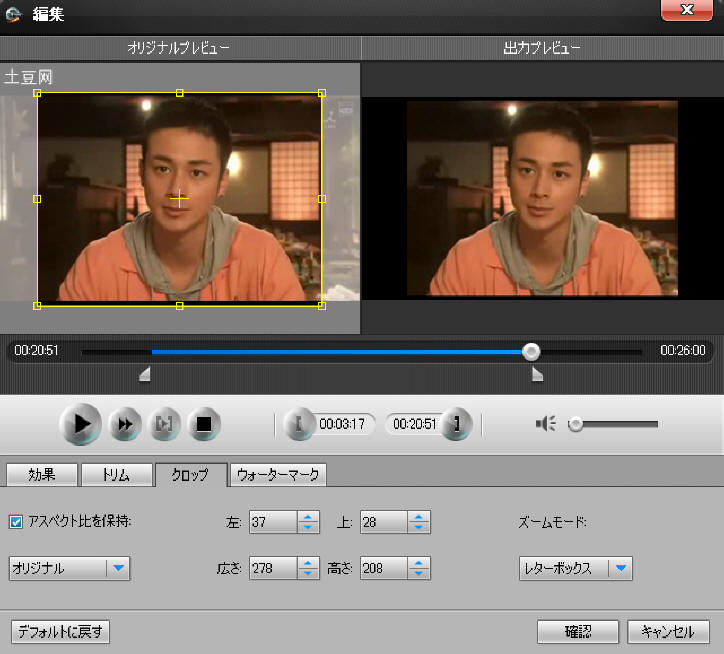
Task: Click the fast-forward button
Action: point(125,424)
